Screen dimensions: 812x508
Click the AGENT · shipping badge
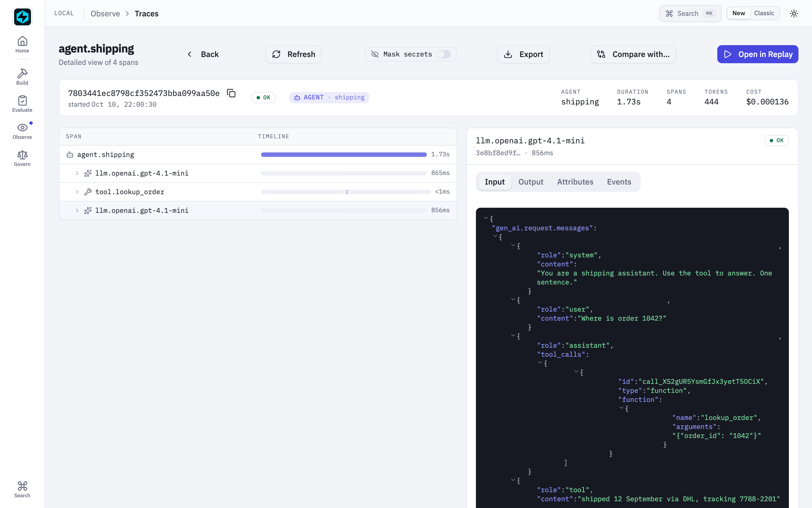coord(329,97)
